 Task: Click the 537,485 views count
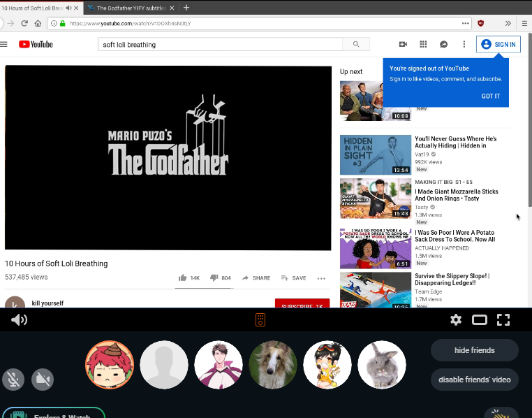point(26,277)
